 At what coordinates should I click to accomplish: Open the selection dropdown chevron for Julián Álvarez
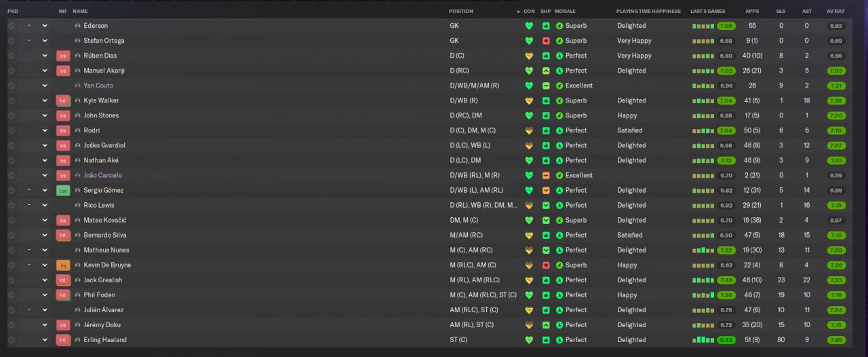pyautogui.click(x=45, y=309)
